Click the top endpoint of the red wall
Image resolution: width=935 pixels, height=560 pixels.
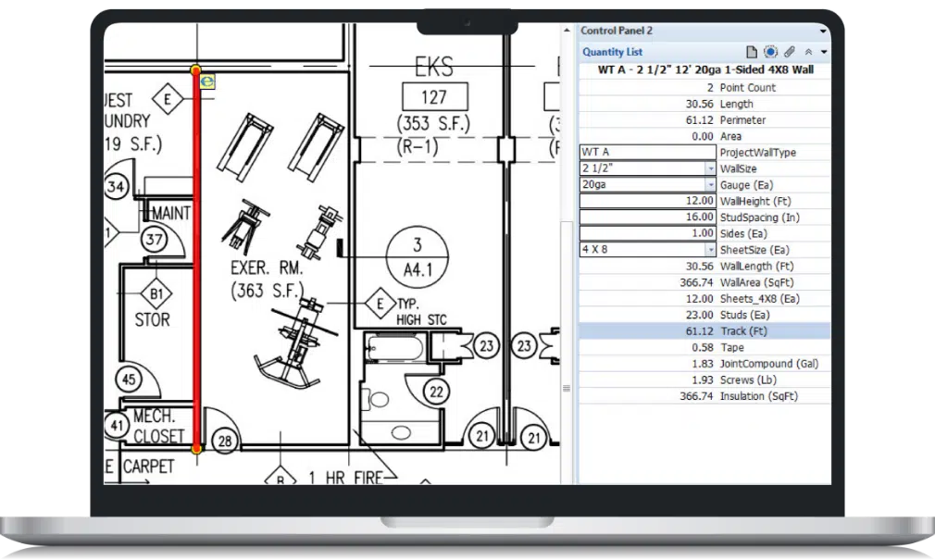coord(195,69)
